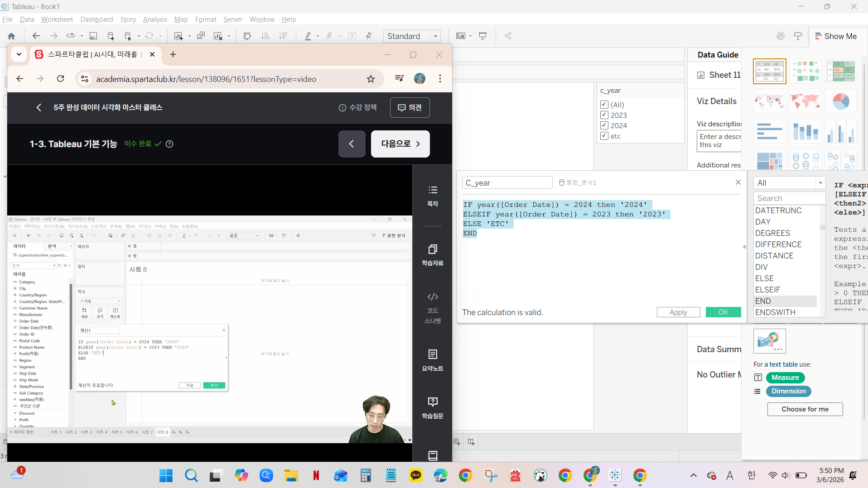The image size is (868, 488).
Task: Click the 의견 feedback button
Action: pos(410,107)
